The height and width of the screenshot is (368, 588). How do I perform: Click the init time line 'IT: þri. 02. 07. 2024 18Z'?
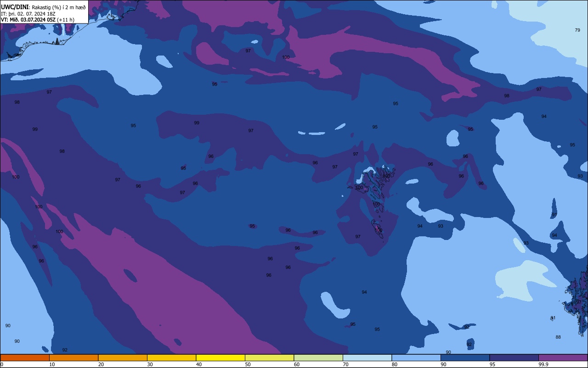click(28, 14)
